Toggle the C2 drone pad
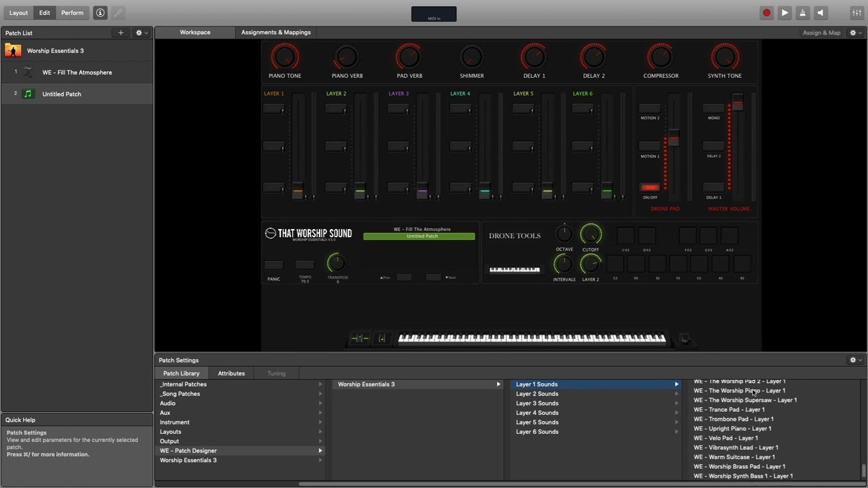Screen dimensions: 868x488 [615, 264]
